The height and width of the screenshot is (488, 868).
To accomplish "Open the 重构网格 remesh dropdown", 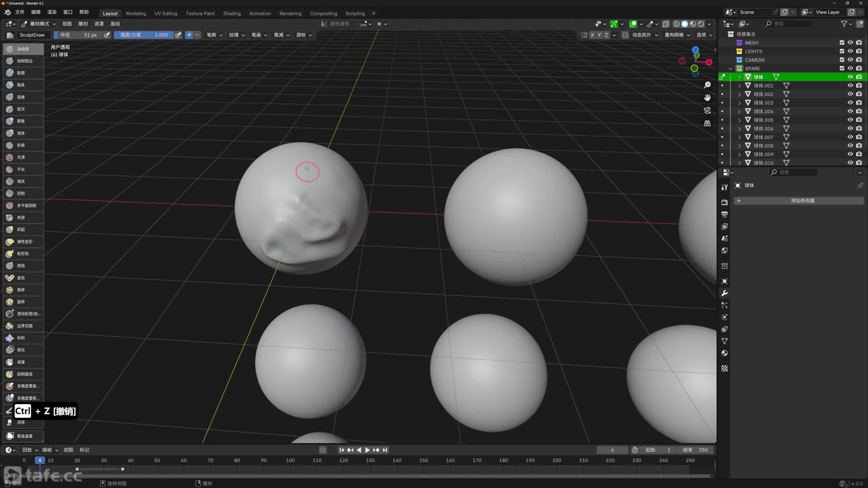I will pyautogui.click(x=677, y=35).
